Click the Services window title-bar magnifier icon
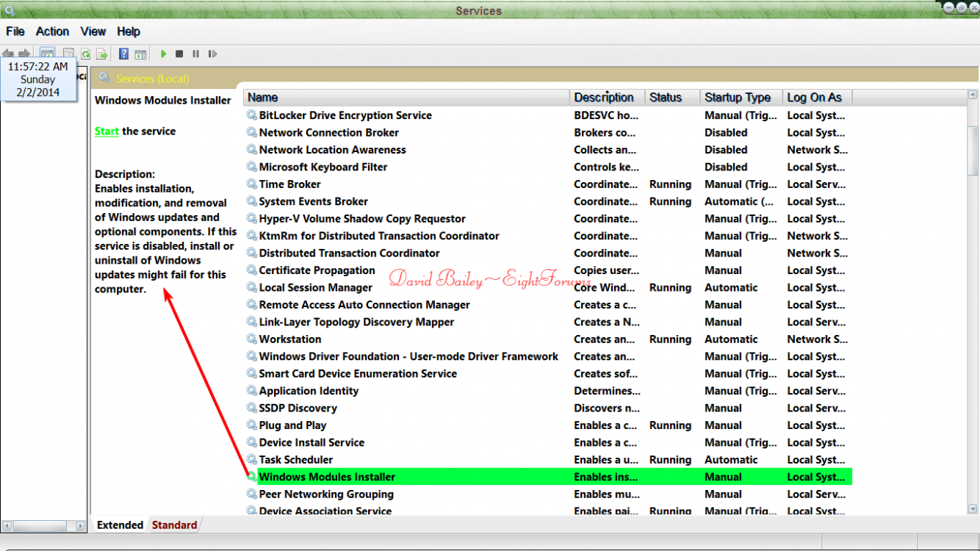This screenshot has height=551, width=980. pos(10,10)
